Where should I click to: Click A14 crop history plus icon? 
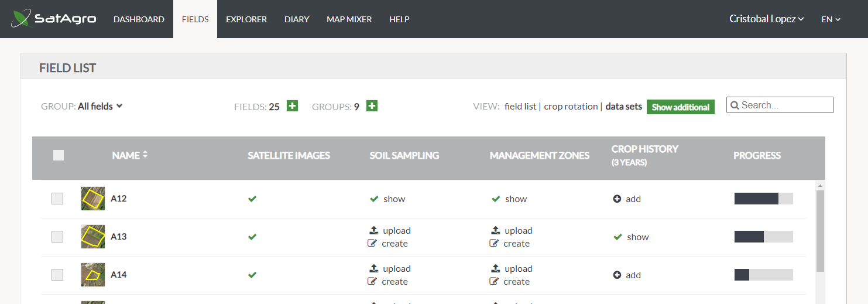(x=617, y=275)
